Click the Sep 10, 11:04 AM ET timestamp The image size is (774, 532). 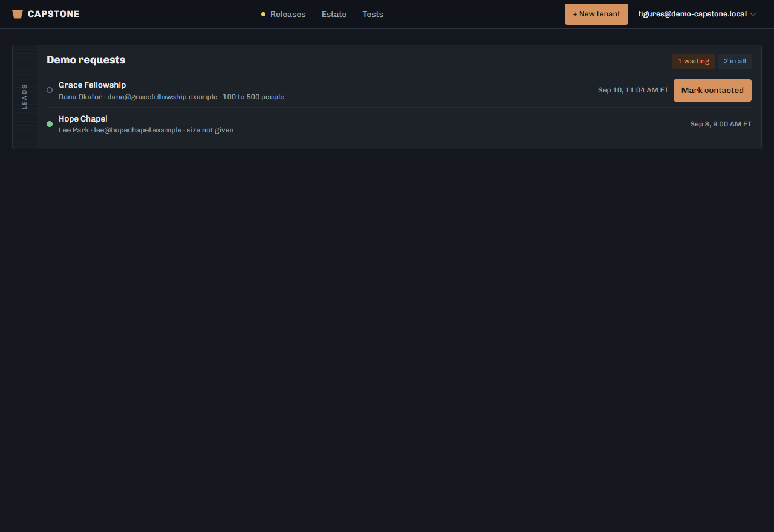(x=633, y=90)
